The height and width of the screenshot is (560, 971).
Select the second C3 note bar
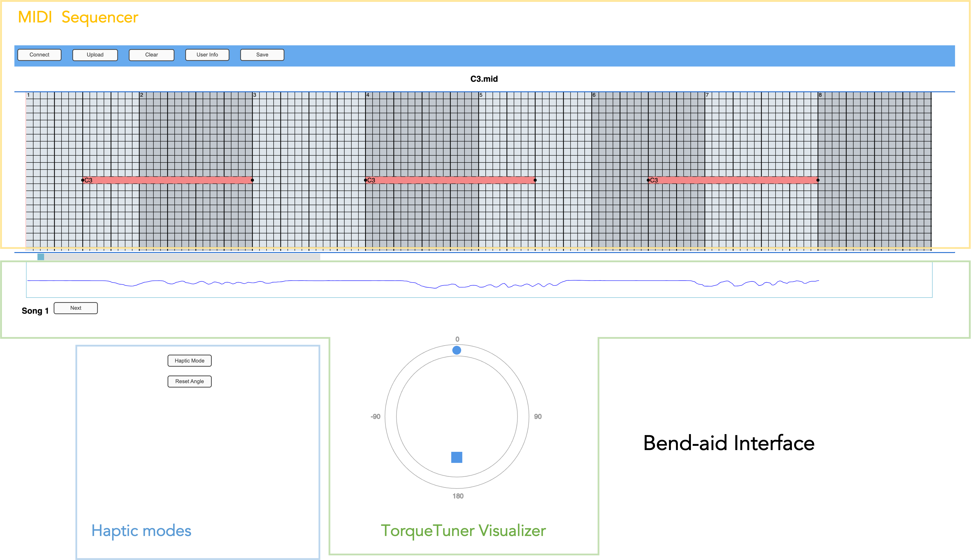pyautogui.click(x=450, y=180)
